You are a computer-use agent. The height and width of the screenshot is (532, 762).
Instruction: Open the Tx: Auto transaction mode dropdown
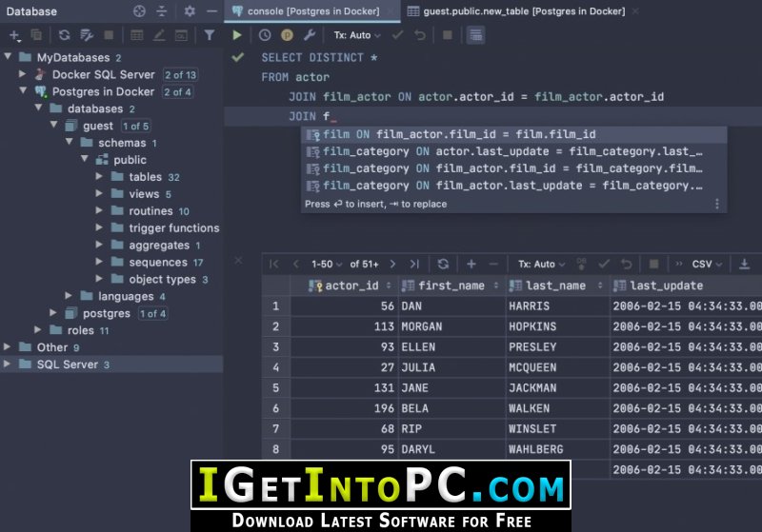coord(356,35)
